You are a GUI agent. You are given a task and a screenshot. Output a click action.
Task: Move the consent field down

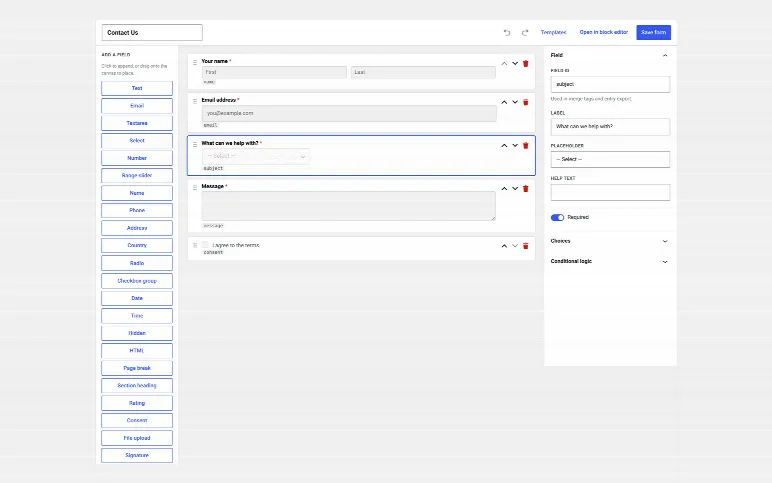[x=515, y=246]
